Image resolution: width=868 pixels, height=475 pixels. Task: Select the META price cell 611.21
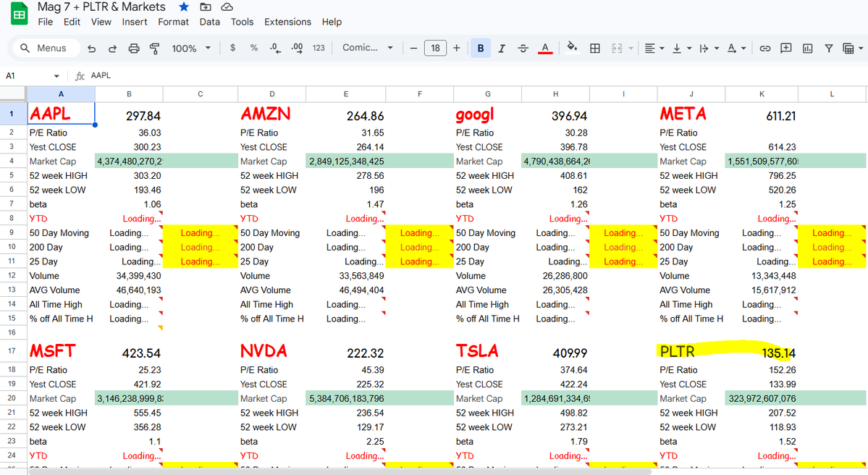coord(762,114)
